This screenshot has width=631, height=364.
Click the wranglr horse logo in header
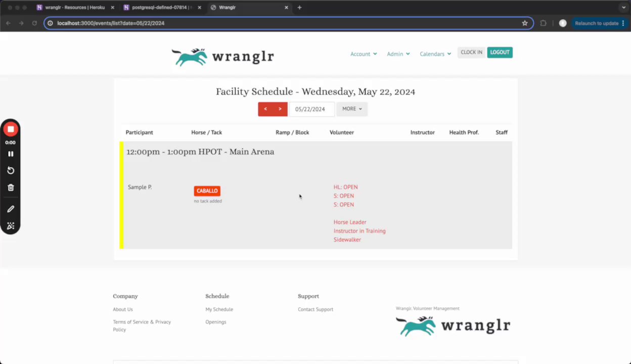point(222,57)
